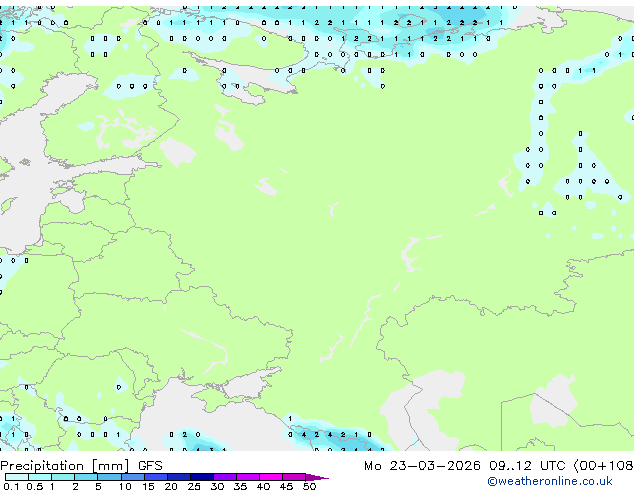Image resolution: width=634 pixels, height=490 pixels.
Task: Click the '25' legend scale label
Action: 194,486
